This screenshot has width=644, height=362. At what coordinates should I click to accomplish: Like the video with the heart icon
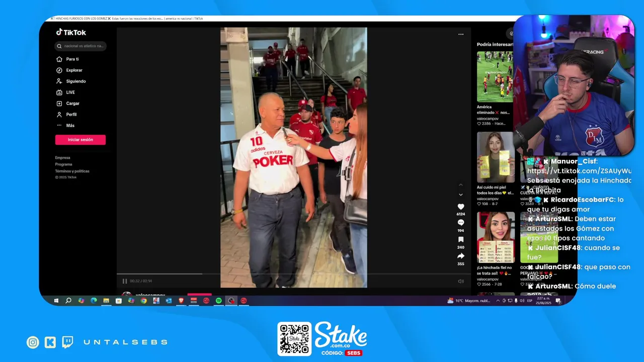(x=460, y=207)
